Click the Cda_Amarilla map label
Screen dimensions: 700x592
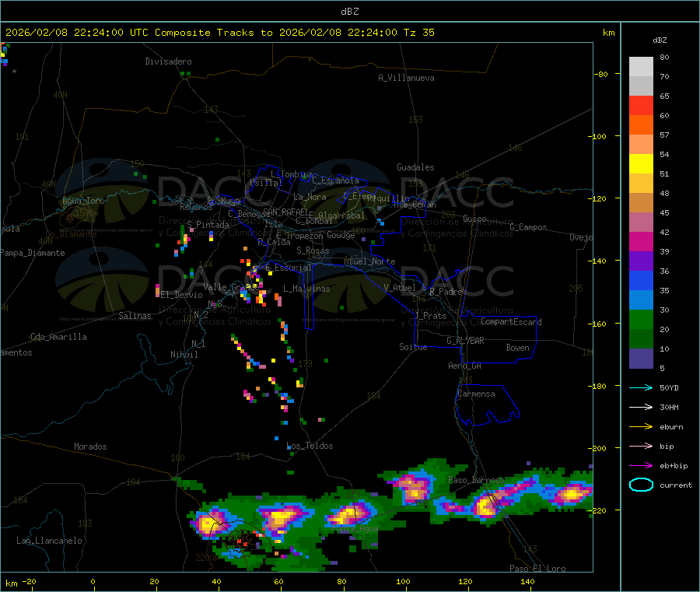click(x=58, y=337)
